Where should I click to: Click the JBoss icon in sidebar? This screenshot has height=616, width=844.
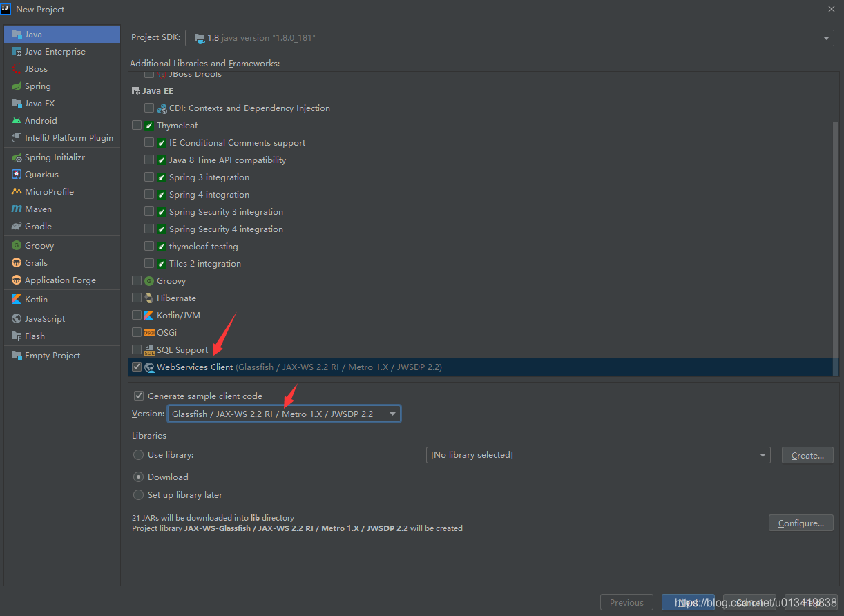pyautogui.click(x=17, y=68)
